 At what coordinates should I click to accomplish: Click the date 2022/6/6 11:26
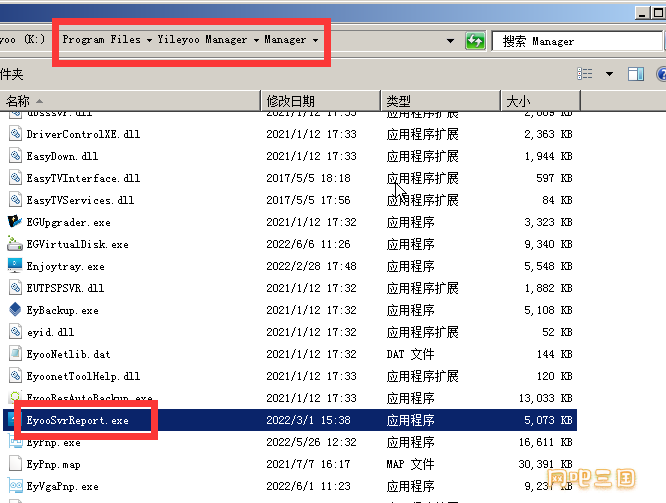point(308,244)
